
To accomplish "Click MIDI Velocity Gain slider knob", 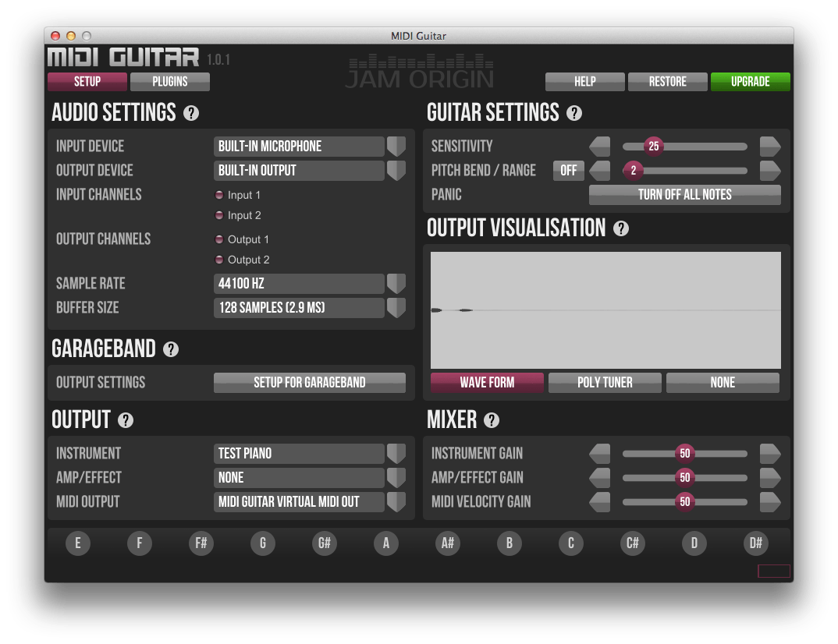I will (684, 502).
